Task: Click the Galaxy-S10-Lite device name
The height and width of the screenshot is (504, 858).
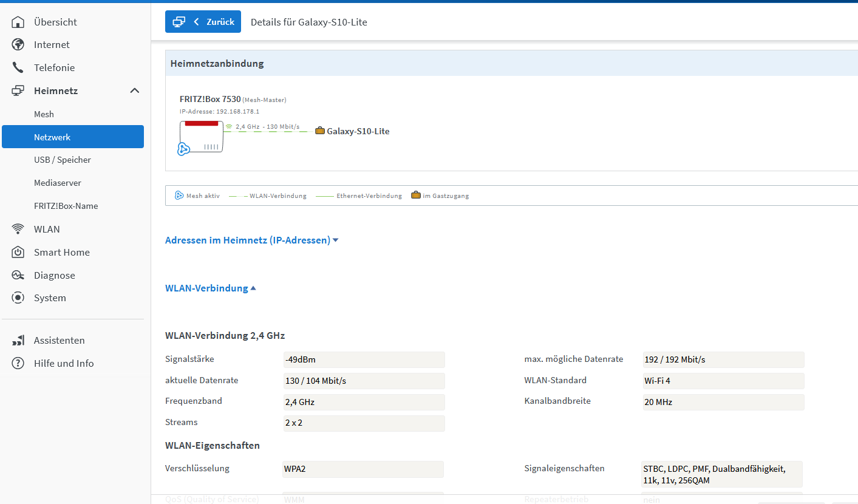Action: point(358,131)
